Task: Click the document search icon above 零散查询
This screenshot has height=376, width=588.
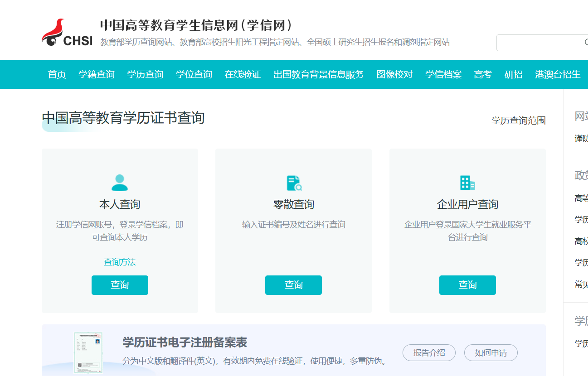Action: (294, 183)
